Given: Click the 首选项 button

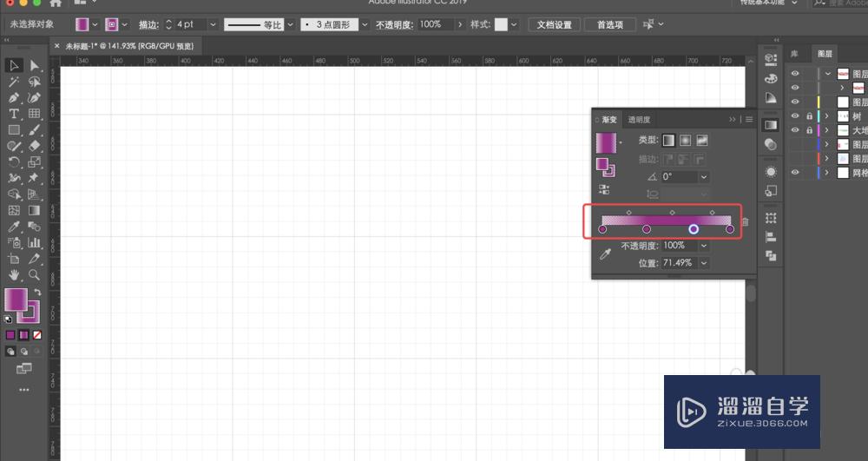Looking at the screenshot, I should (x=610, y=24).
